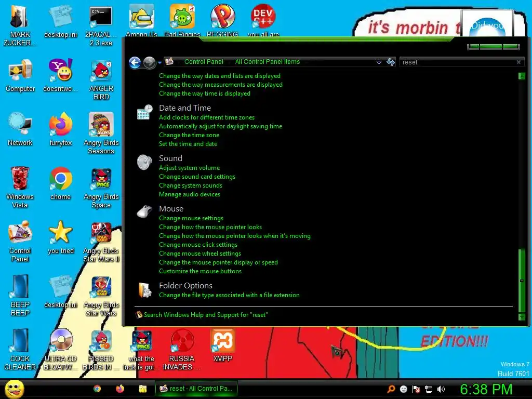Image resolution: width=532 pixels, height=399 pixels.
Task: Clear the search box with X
Action: coord(519,62)
